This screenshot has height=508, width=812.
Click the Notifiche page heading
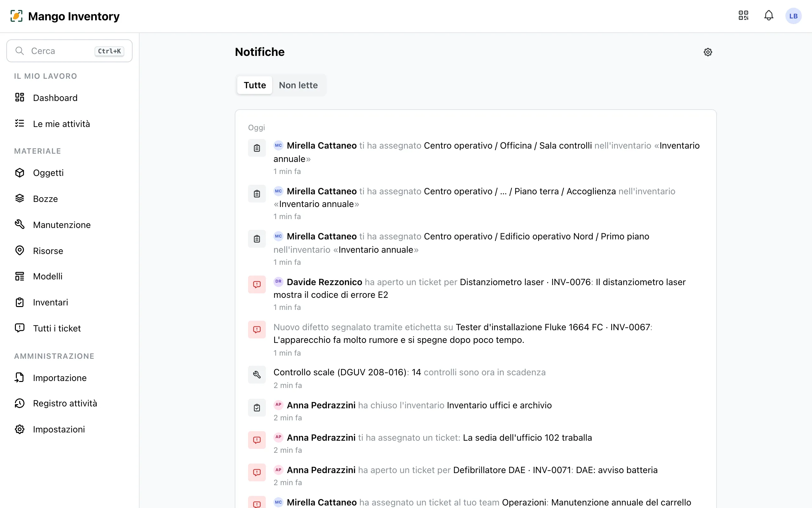tap(260, 52)
